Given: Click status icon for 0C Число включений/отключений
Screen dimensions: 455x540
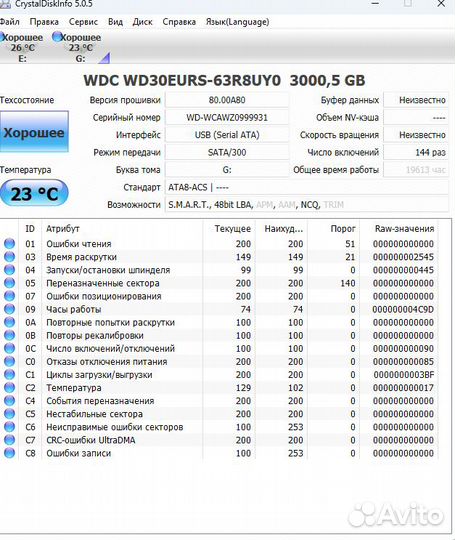Looking at the screenshot, I should [9, 348].
